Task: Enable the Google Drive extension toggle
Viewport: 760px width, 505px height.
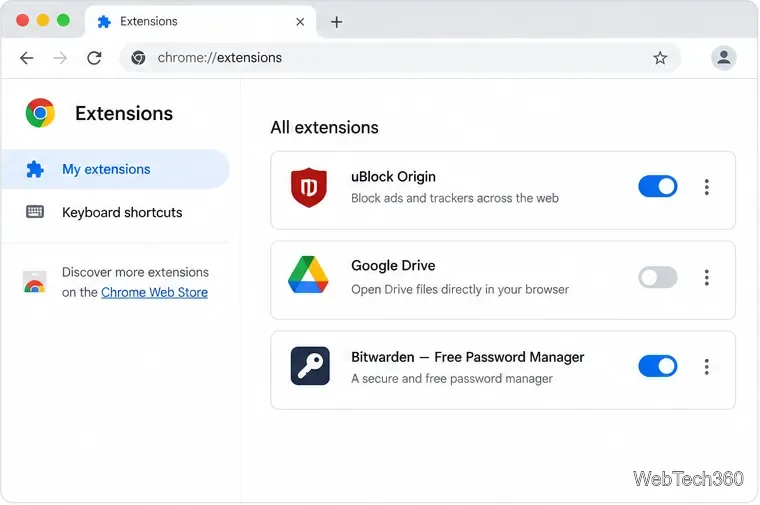Action: (658, 277)
